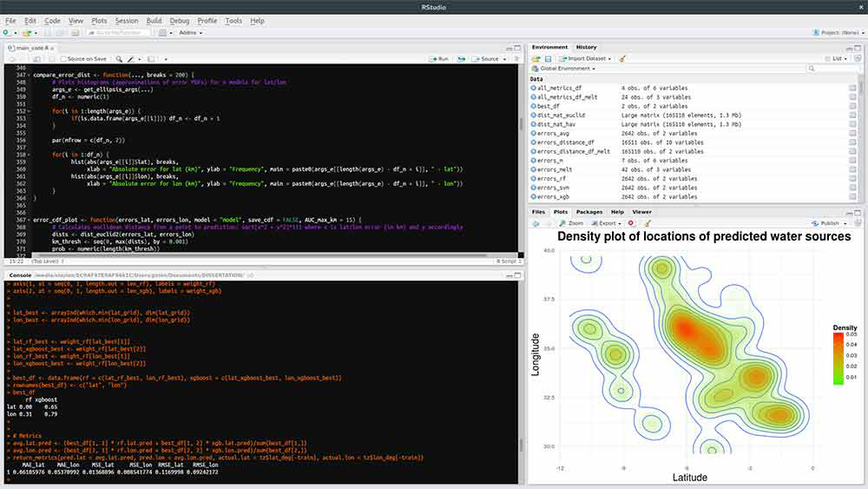Click the Source button
Viewport: 868px width, 489px height.
(x=486, y=59)
